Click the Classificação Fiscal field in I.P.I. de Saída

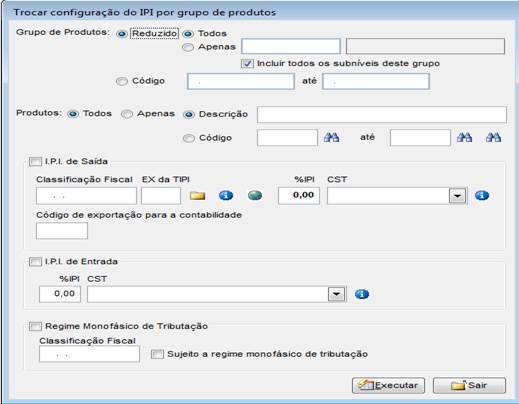point(86,196)
